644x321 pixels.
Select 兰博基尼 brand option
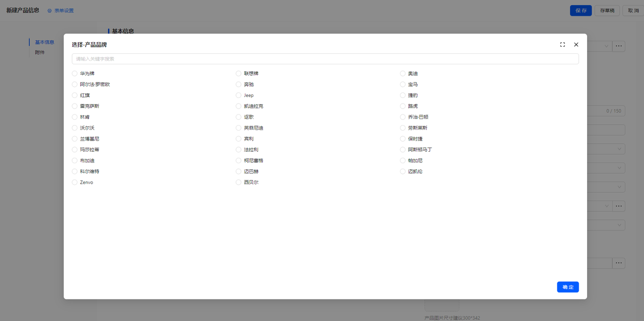tap(75, 139)
